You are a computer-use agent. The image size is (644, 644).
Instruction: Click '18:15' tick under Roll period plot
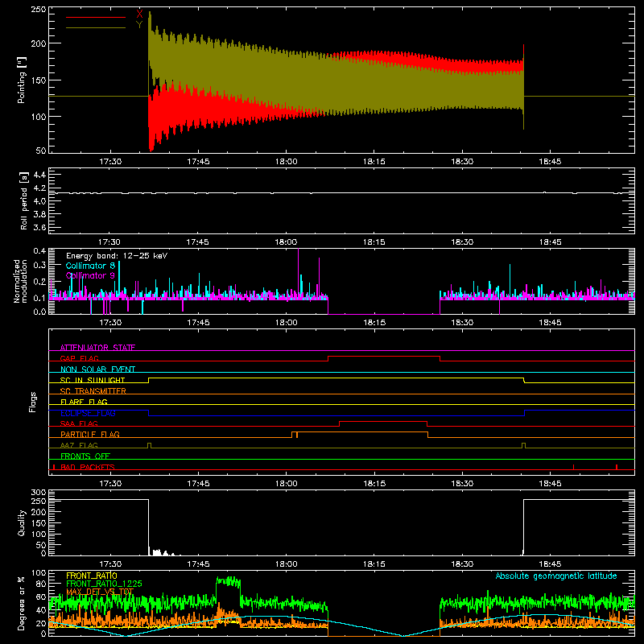(x=374, y=242)
